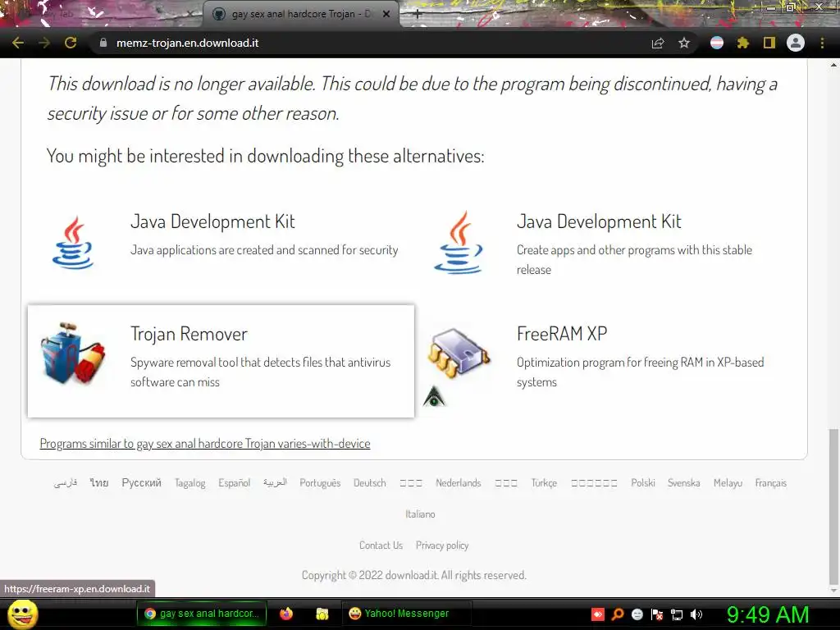
Task: Switch site language to Italiano
Action: point(420,514)
